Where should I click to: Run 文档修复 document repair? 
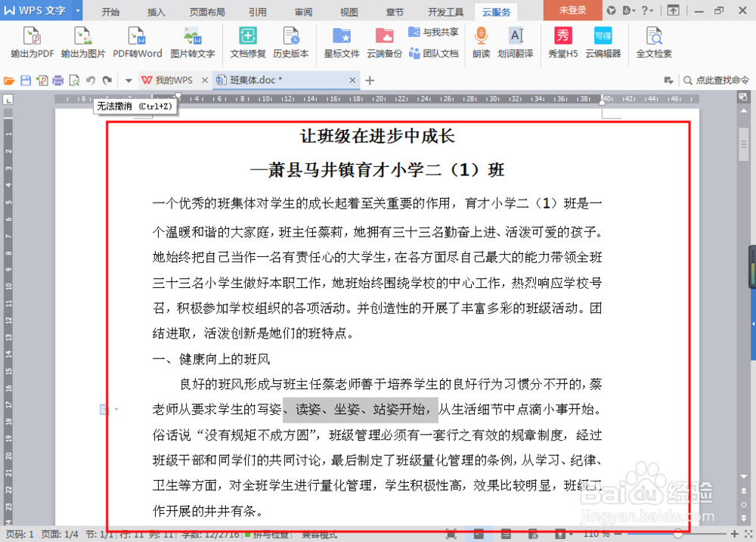click(x=248, y=42)
